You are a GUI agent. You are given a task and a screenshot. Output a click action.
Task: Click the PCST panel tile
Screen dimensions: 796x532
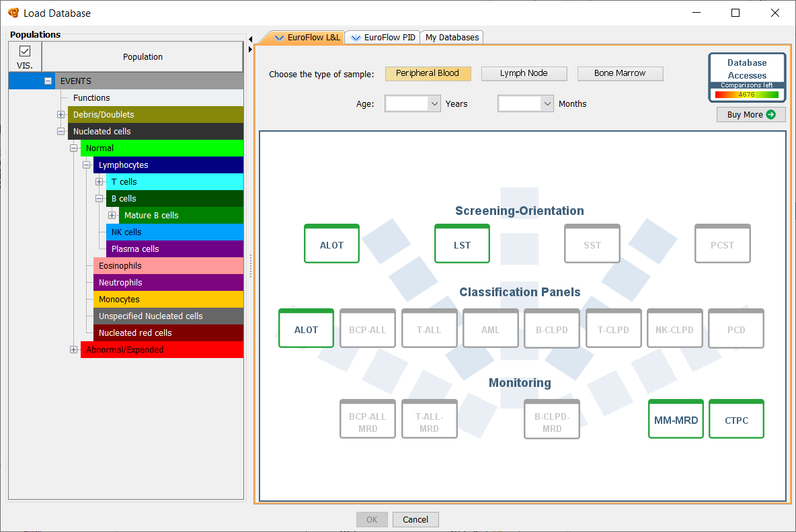(723, 243)
